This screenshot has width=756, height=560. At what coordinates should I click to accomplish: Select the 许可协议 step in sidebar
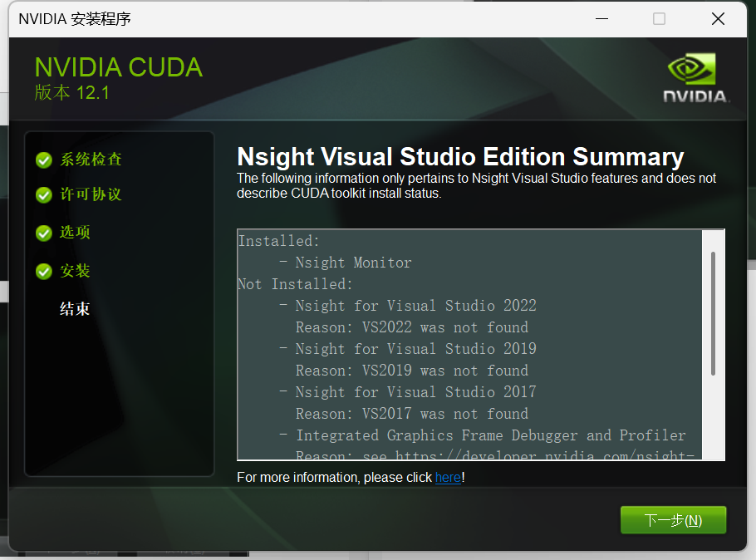pos(91,194)
